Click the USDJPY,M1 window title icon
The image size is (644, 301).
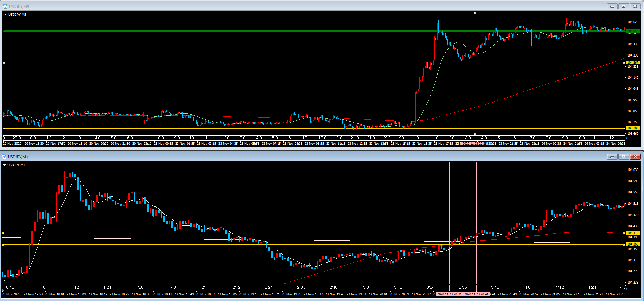(4, 157)
